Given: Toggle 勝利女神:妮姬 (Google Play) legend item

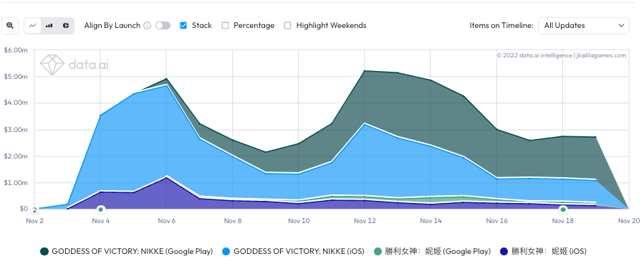Looking at the screenshot, I should click(433, 251).
